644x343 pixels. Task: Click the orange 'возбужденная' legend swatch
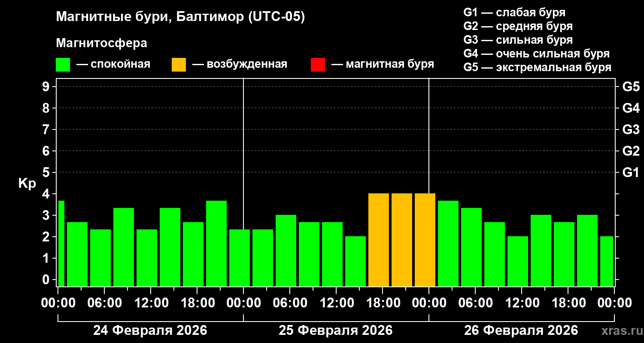[x=179, y=65]
